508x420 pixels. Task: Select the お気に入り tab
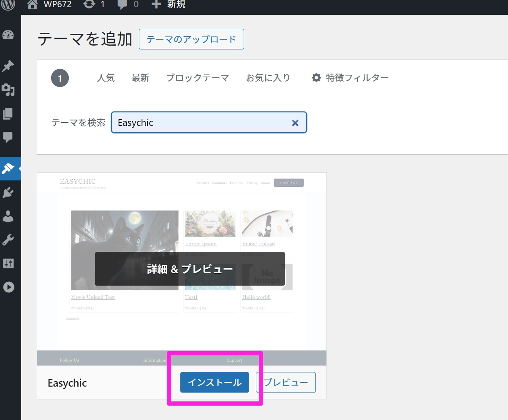(268, 78)
